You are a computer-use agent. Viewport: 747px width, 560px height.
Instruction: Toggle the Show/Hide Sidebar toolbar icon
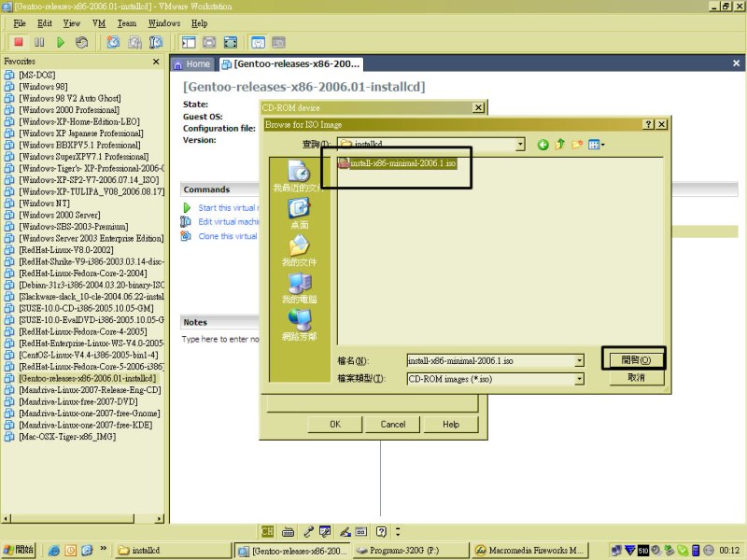point(189,42)
